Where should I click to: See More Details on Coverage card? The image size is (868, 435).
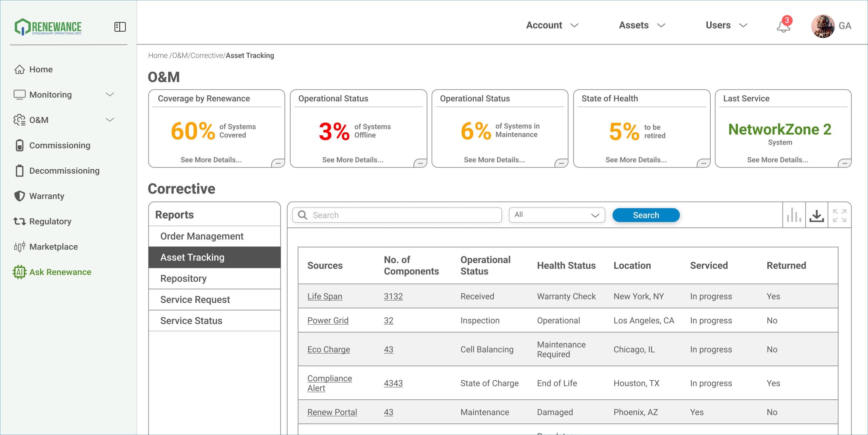pyautogui.click(x=211, y=160)
